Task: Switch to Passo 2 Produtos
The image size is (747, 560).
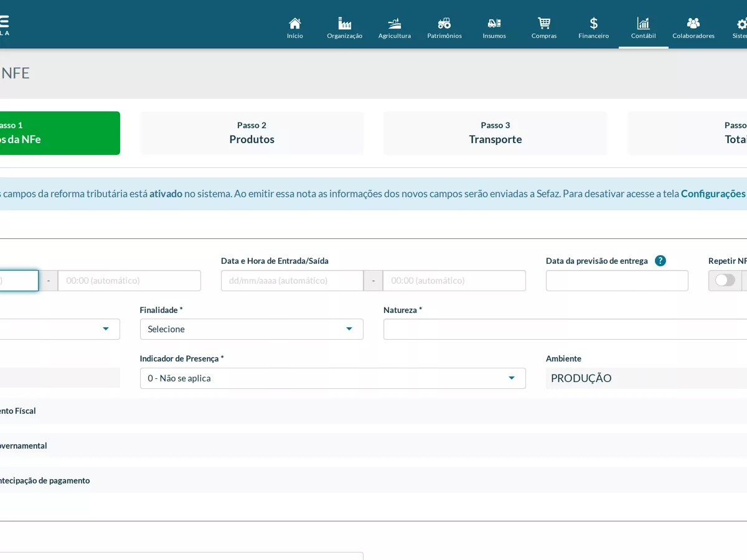Action: [x=252, y=133]
